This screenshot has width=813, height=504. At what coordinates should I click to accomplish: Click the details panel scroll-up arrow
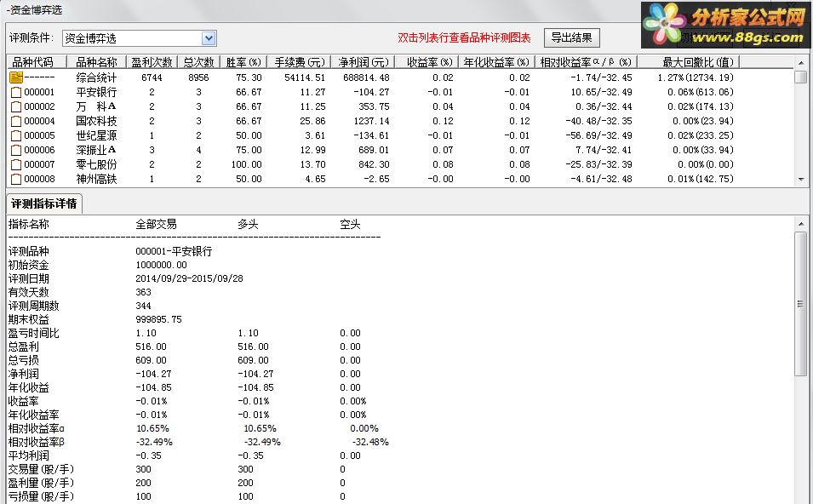[x=801, y=224]
